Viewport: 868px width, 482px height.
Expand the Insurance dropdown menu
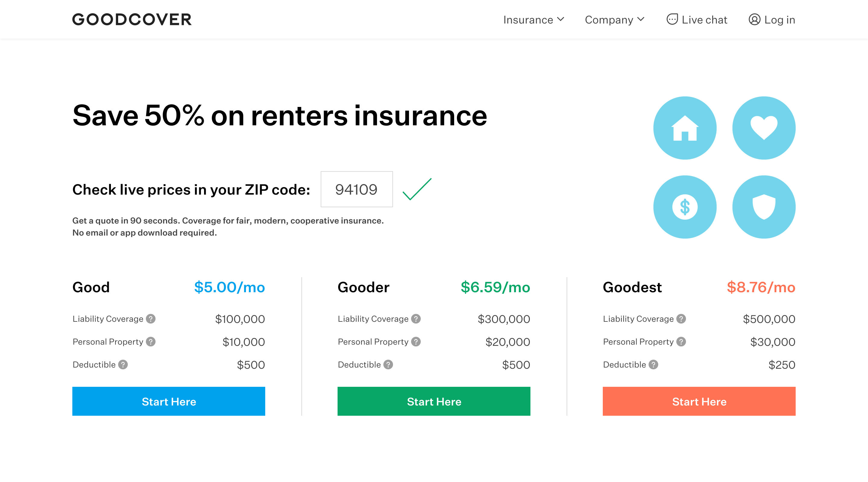[x=533, y=20]
